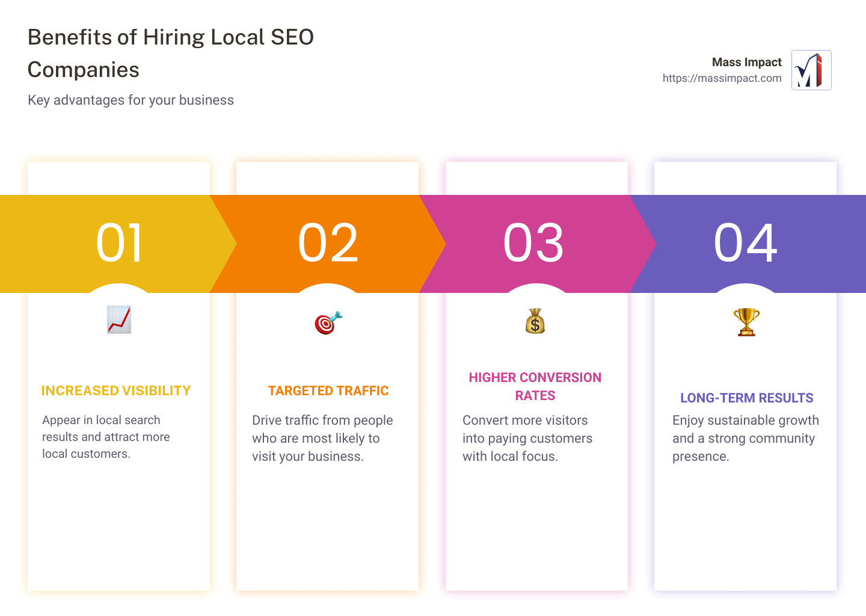Click the TARGETED TRAFFIC heading
This screenshot has width=866, height=616.
(x=328, y=390)
